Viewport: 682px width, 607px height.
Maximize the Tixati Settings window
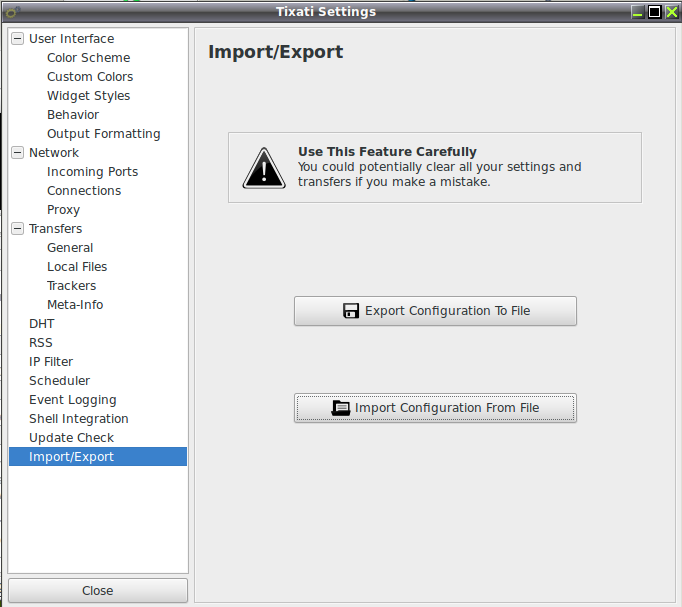click(654, 12)
